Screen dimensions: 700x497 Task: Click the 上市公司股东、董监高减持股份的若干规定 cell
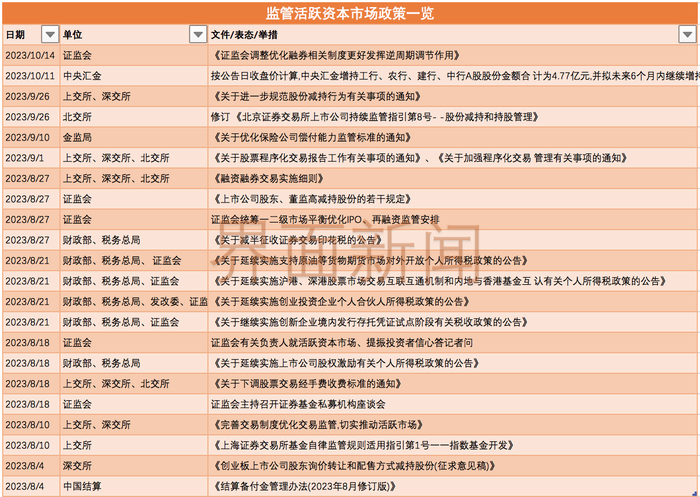tap(453, 199)
